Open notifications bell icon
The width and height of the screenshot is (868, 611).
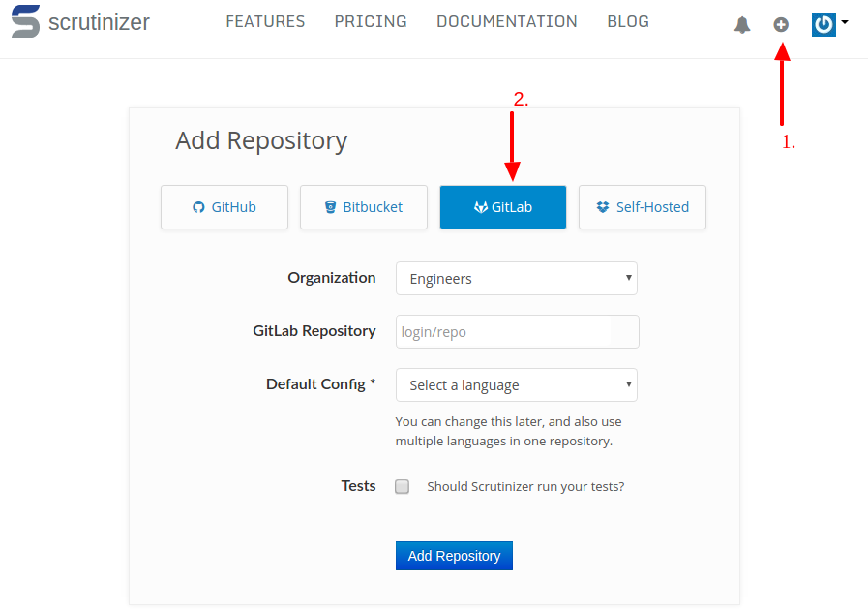[x=742, y=25]
